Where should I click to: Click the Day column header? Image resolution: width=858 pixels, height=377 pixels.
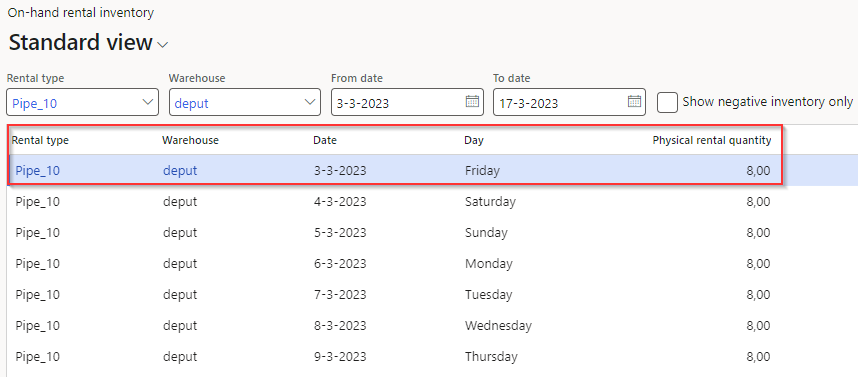pos(474,140)
